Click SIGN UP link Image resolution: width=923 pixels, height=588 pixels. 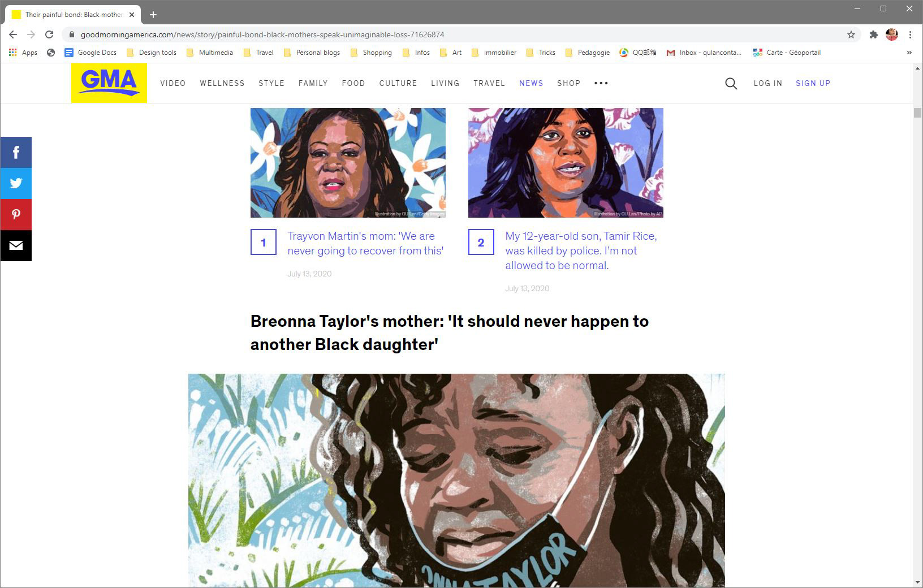(x=813, y=83)
